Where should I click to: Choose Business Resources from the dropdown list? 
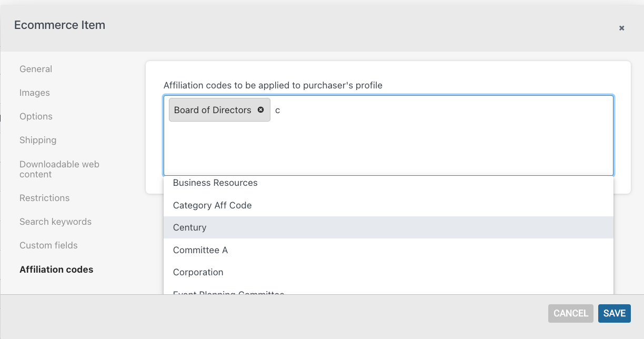pyautogui.click(x=388, y=183)
